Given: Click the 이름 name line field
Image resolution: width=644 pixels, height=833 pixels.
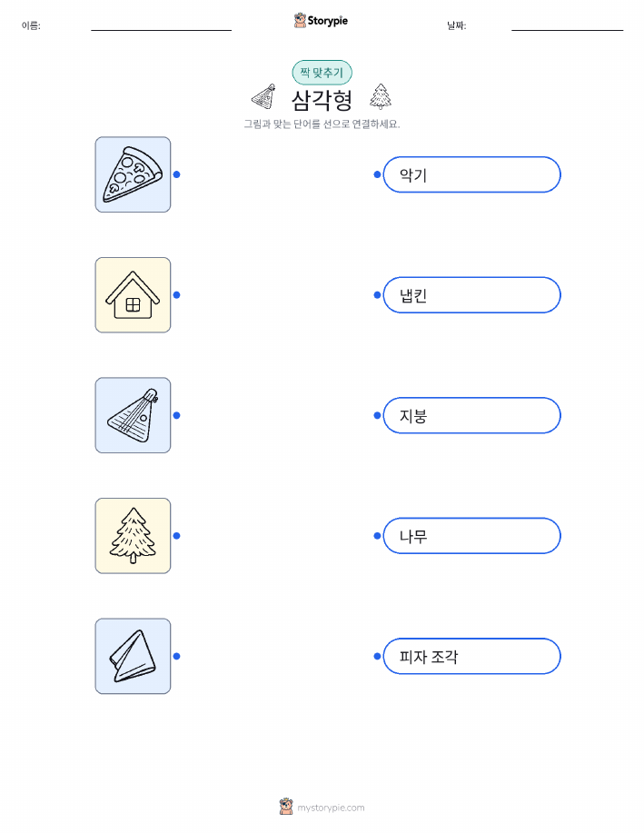Looking at the screenshot, I should point(161,25).
